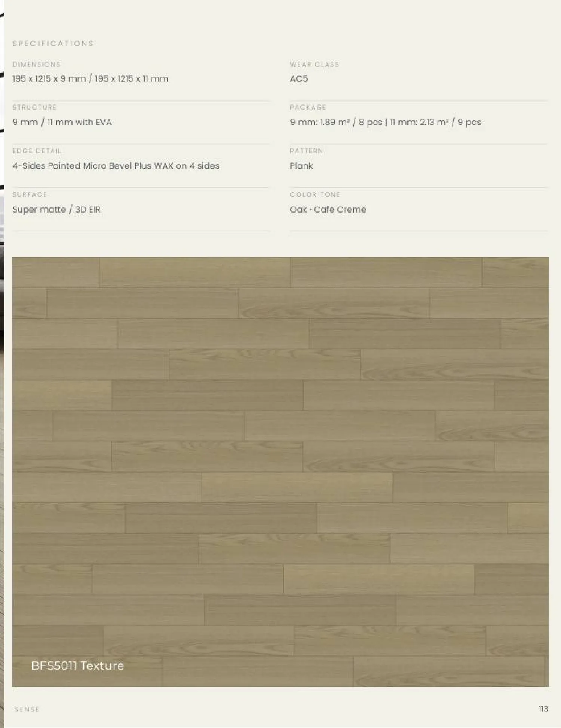Click the PACKAGE label
Image resolution: width=561 pixels, height=728 pixels.
click(308, 107)
